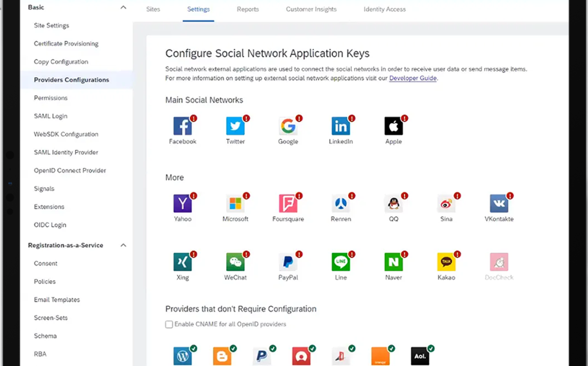Image resolution: width=588 pixels, height=366 pixels.
Task: Open the Kakao provider configuration
Action: tap(446, 262)
